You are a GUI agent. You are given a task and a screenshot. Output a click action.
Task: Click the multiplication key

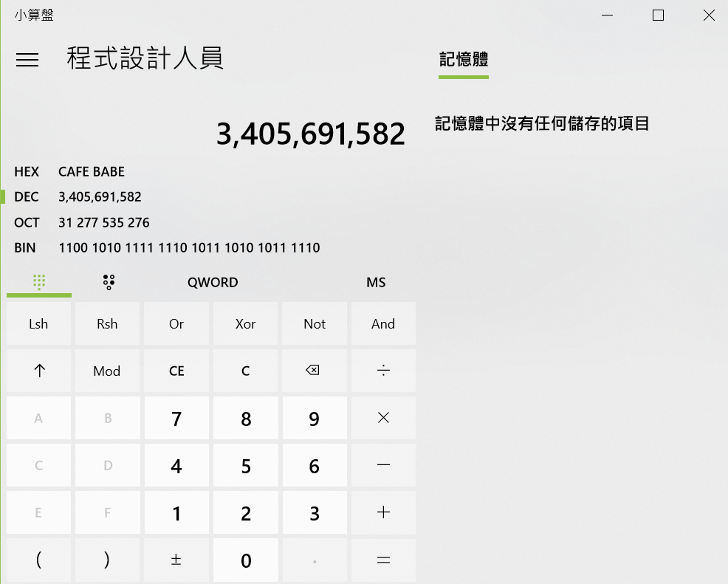click(x=382, y=418)
